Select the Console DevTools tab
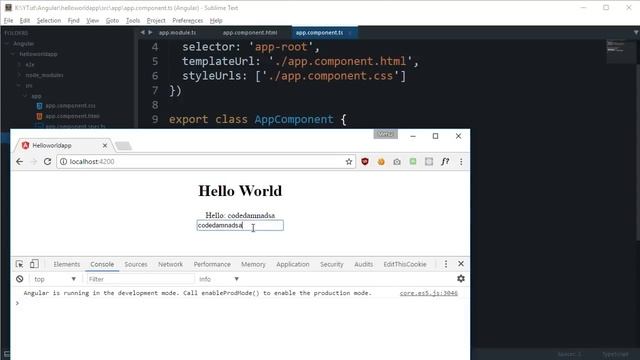This screenshot has width=640, height=360. [x=102, y=264]
